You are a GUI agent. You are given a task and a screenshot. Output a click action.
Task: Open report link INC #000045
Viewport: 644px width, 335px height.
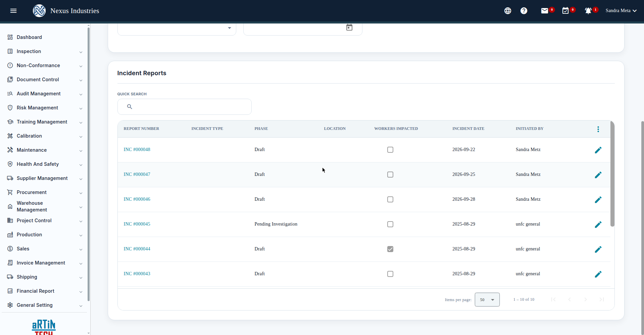coord(137,224)
